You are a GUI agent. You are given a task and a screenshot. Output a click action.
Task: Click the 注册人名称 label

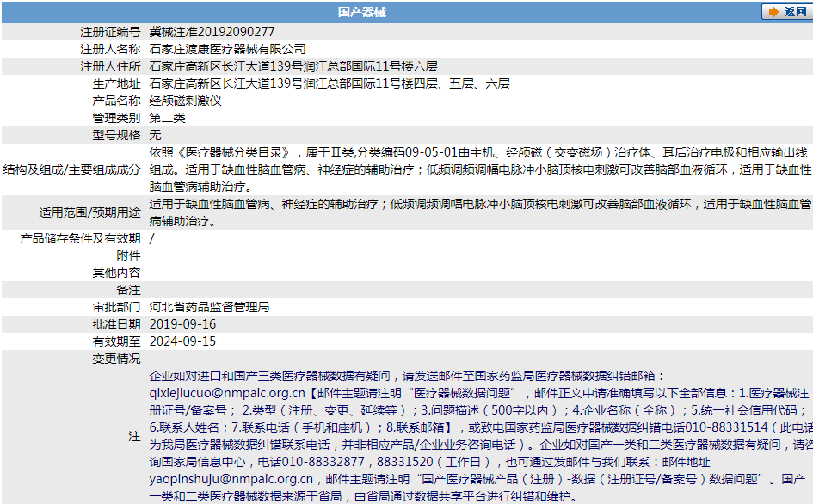click(110, 49)
